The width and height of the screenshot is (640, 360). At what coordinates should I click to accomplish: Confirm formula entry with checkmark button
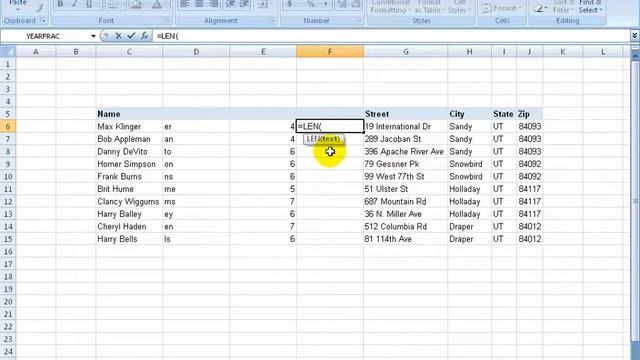click(x=131, y=36)
